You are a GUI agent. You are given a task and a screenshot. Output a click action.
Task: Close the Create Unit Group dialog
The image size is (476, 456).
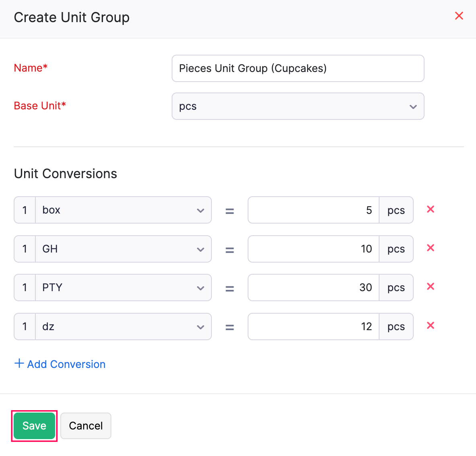tap(459, 16)
